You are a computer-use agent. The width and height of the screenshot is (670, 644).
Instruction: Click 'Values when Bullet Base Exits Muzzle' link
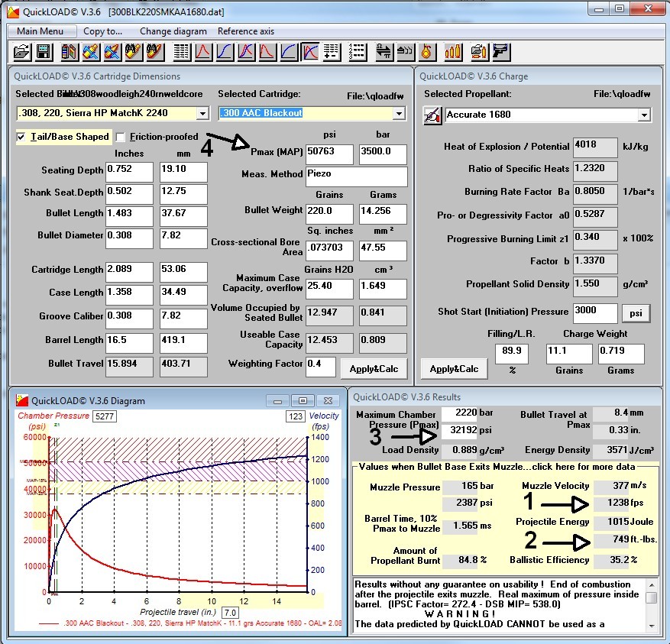pos(497,467)
